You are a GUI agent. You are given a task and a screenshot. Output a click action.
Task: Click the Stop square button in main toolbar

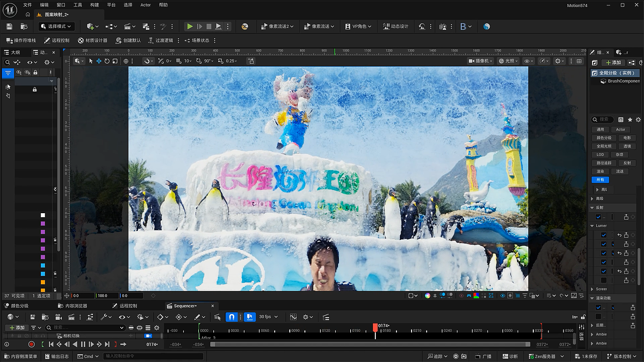pos(209,26)
